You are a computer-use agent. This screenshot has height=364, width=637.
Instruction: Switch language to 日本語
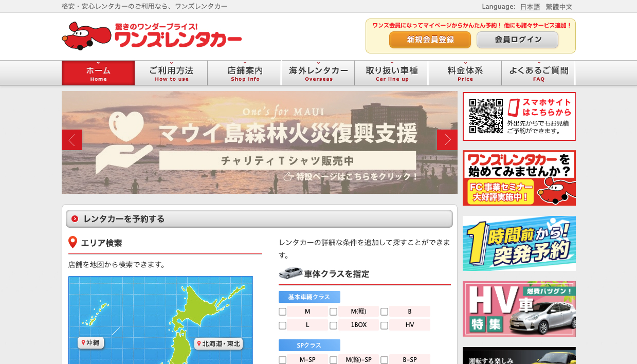(x=530, y=7)
